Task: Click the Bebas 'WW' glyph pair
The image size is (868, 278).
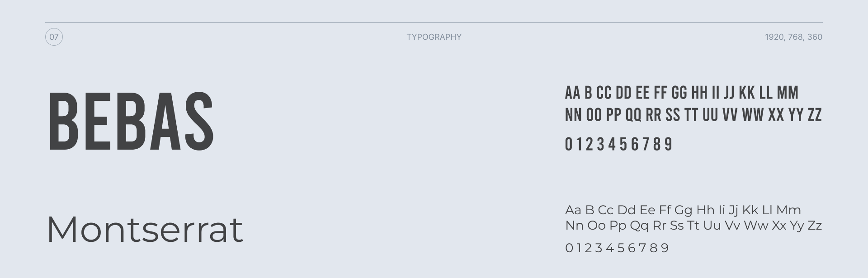Action: 753,115
